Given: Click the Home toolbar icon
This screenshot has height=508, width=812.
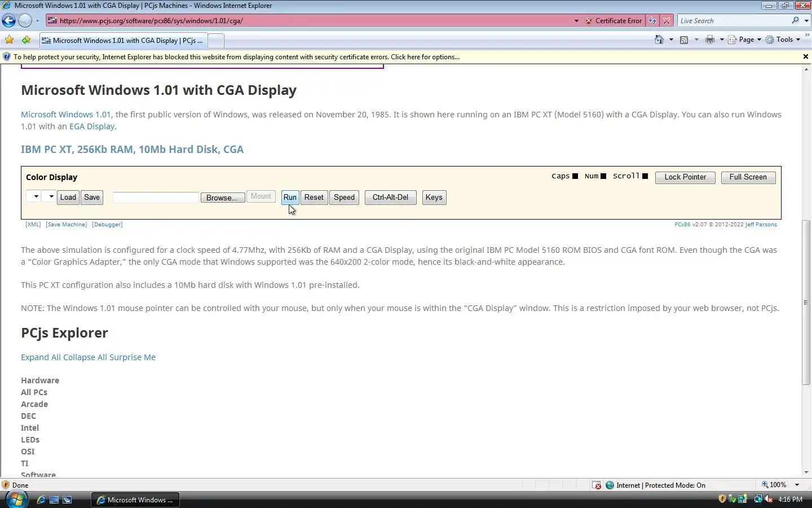Looking at the screenshot, I should click(x=659, y=40).
